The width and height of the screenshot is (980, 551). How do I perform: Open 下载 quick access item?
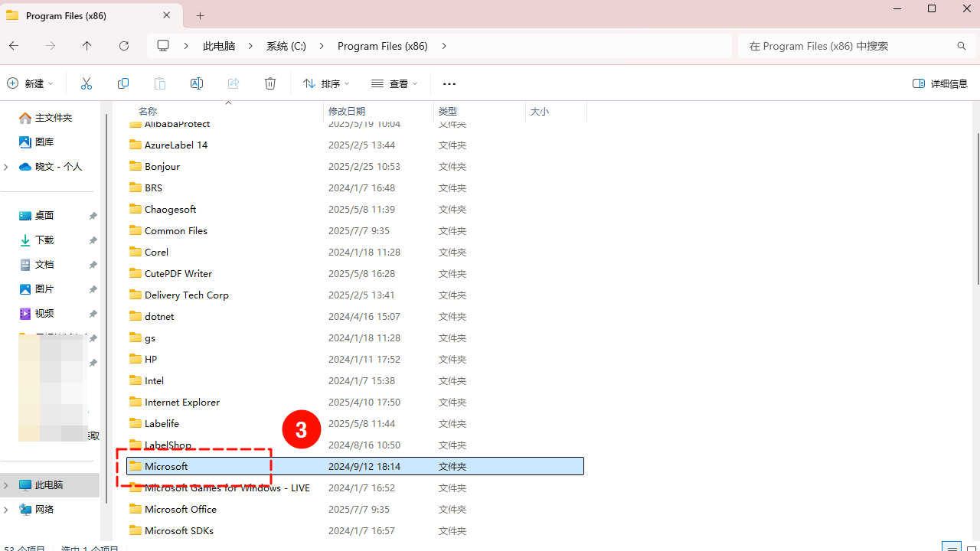tap(37, 240)
